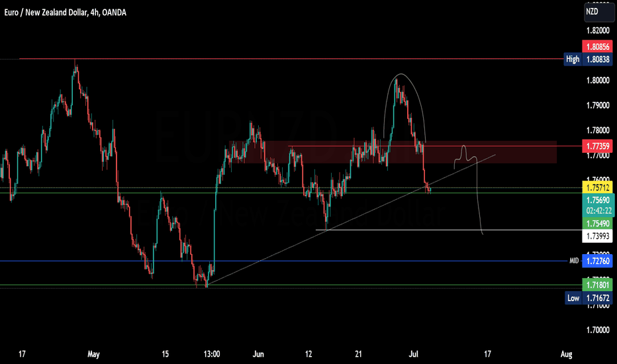Select the green 1.75490 price label
The image size is (617, 364).
coord(597,224)
